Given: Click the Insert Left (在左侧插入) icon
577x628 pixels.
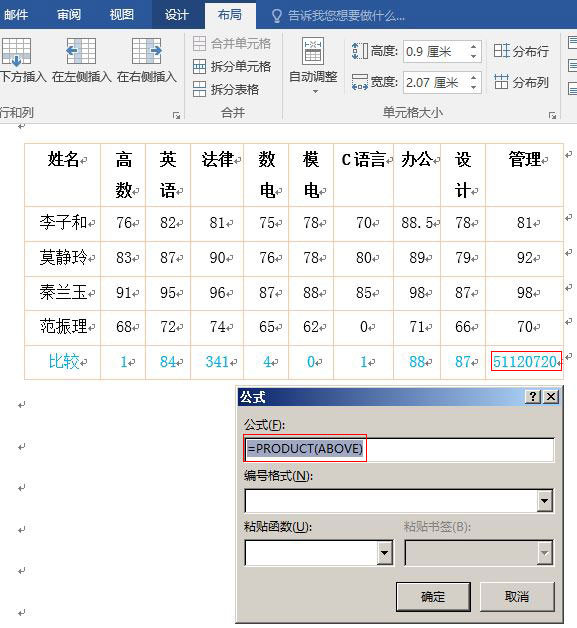Looking at the screenshot, I should click(81, 51).
